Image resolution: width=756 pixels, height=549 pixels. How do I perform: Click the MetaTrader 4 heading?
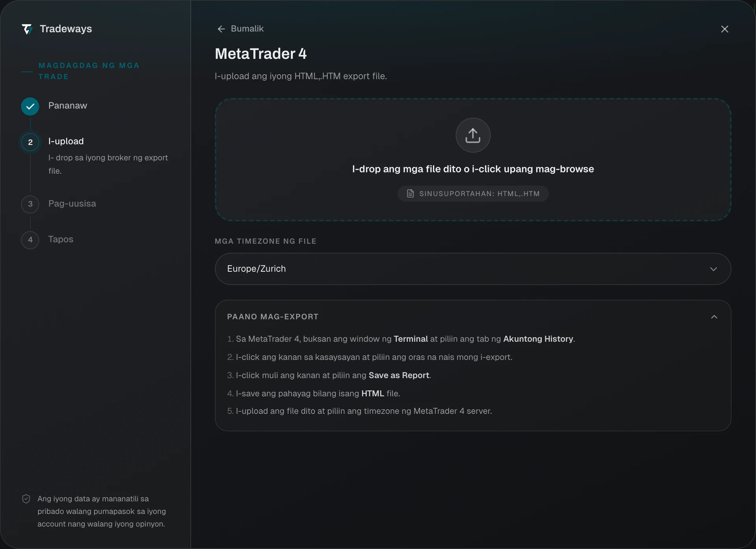click(x=261, y=54)
